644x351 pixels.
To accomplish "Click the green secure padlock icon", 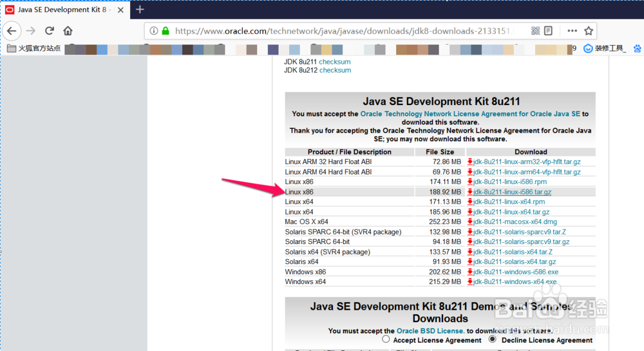I will click(166, 31).
